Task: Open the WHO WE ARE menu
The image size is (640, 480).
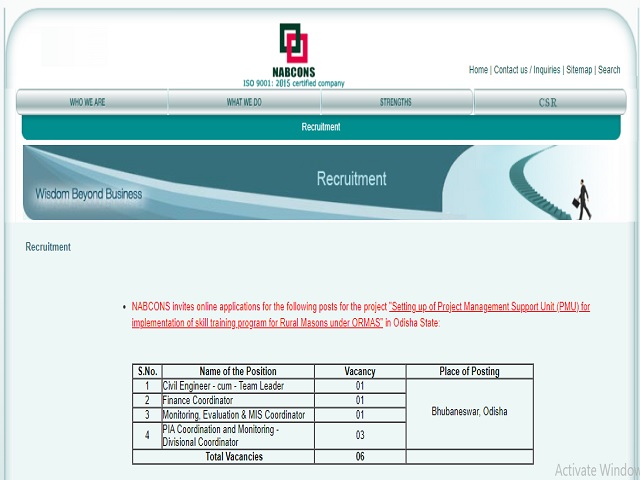Action: point(92,102)
